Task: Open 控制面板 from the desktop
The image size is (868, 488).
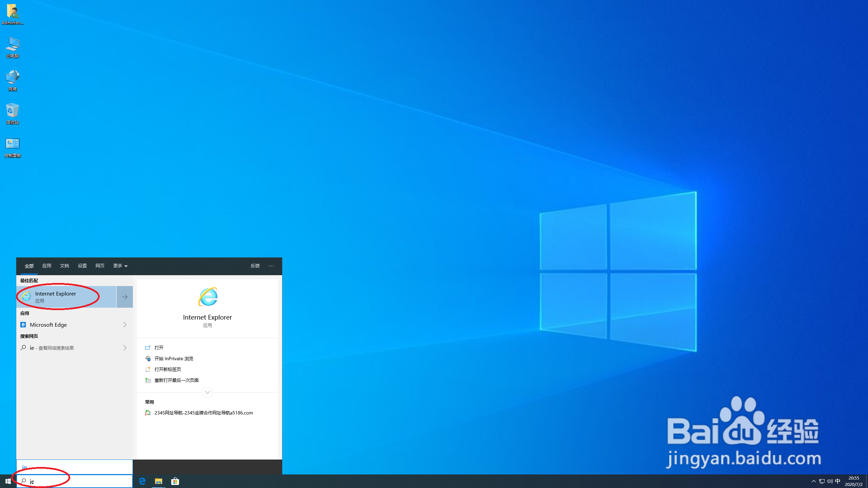Action: pos(12,144)
